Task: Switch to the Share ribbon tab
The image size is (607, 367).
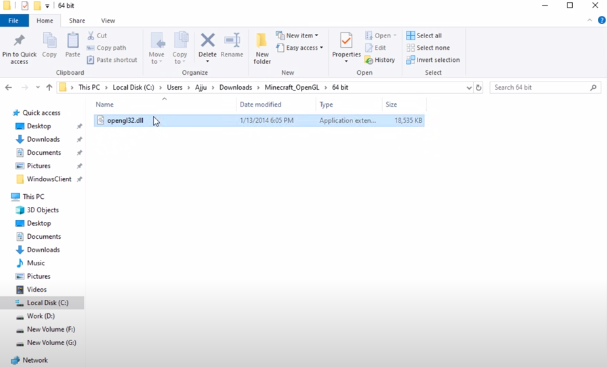Action: pos(77,21)
